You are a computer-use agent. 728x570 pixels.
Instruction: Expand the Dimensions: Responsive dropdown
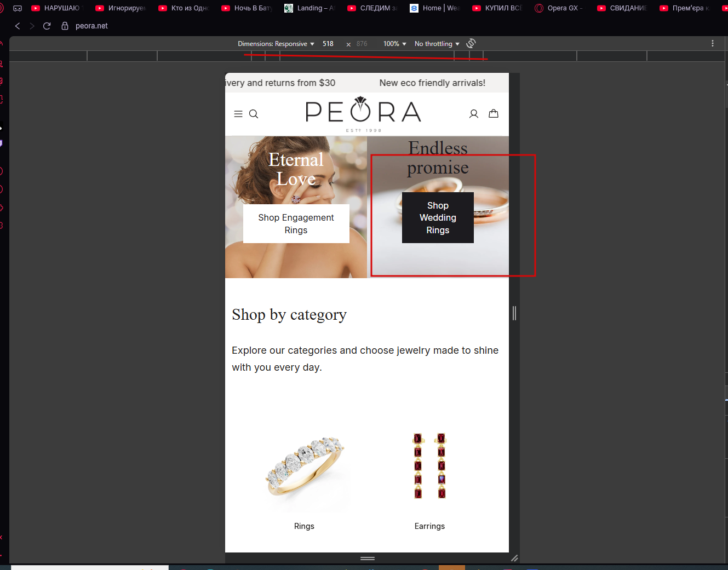[x=276, y=44]
